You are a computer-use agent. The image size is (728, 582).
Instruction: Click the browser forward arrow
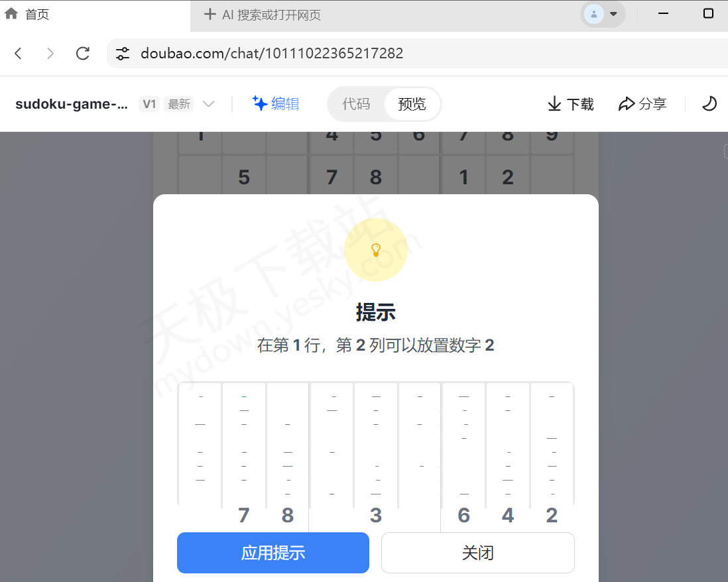50,53
